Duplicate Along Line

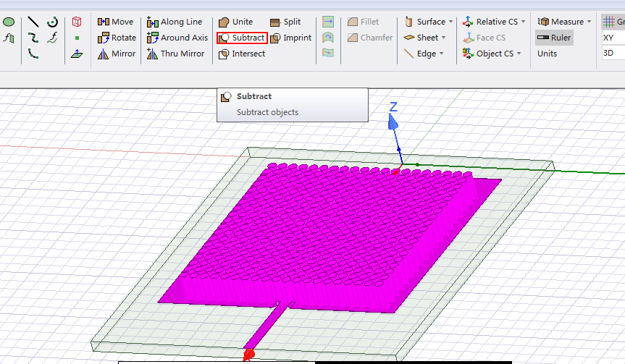tap(175, 22)
